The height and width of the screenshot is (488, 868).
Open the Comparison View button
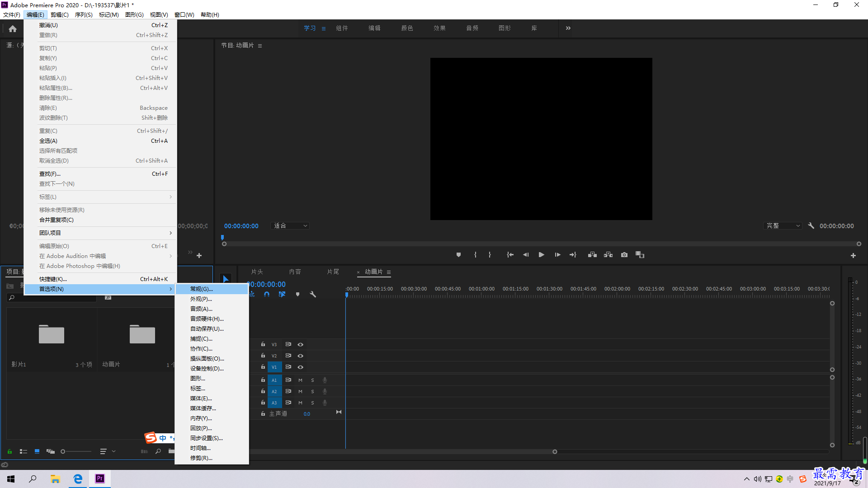click(x=640, y=255)
